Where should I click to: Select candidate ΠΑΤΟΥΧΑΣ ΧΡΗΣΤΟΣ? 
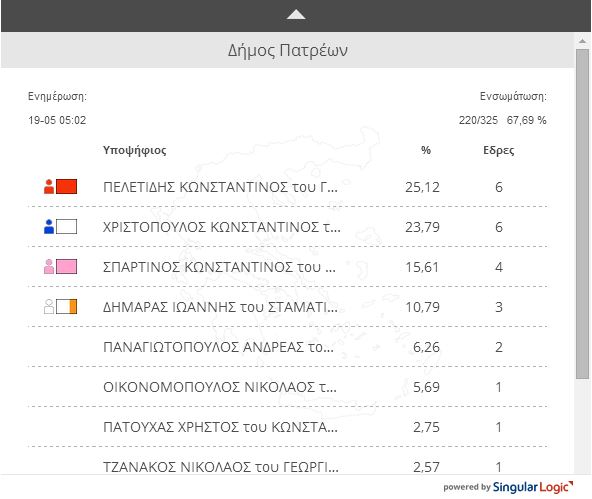point(220,427)
